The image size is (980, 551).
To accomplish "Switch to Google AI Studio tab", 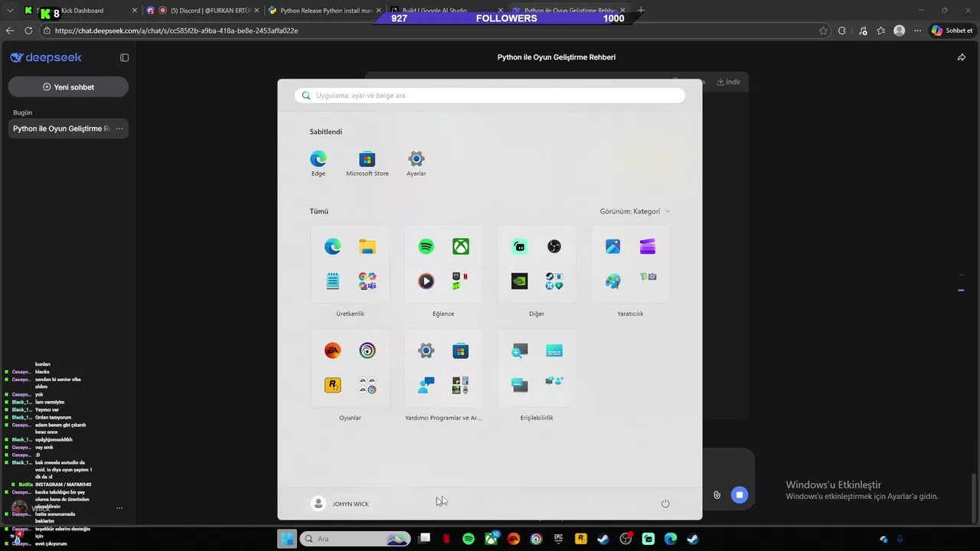I will 446,11.
